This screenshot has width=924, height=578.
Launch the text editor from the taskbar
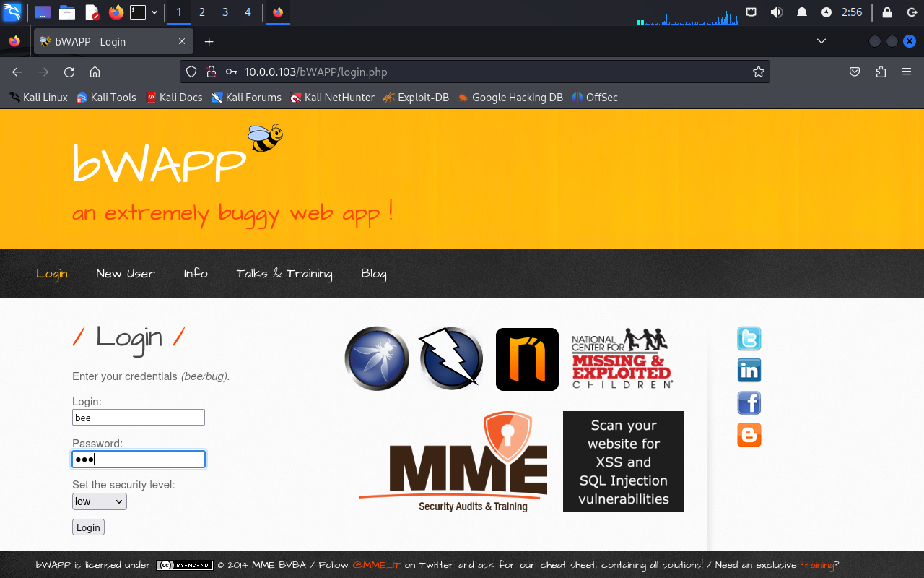tap(92, 12)
